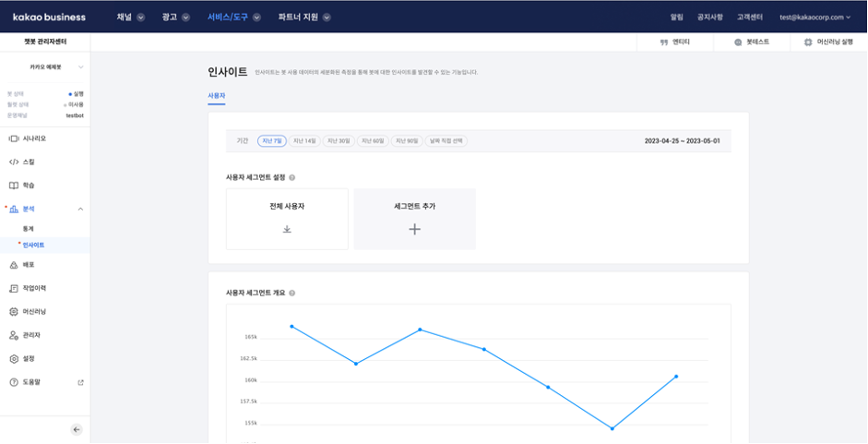Select the 지난 7일 period option
Viewport: 868px width, 444px height.
(x=271, y=141)
